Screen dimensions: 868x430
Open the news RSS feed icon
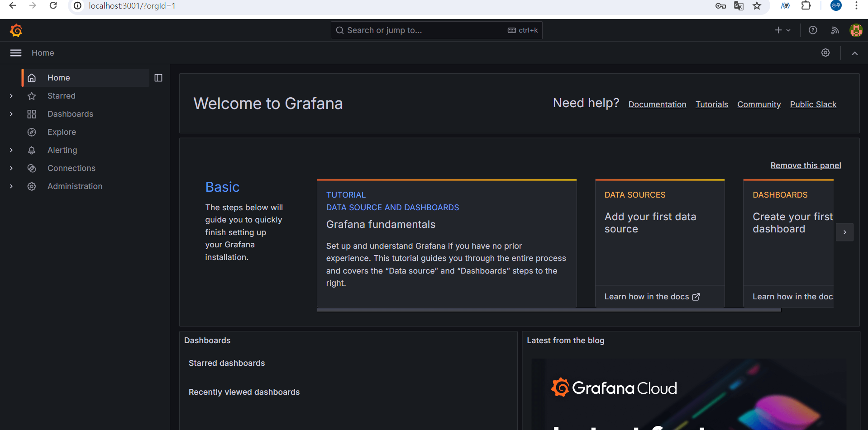(835, 30)
